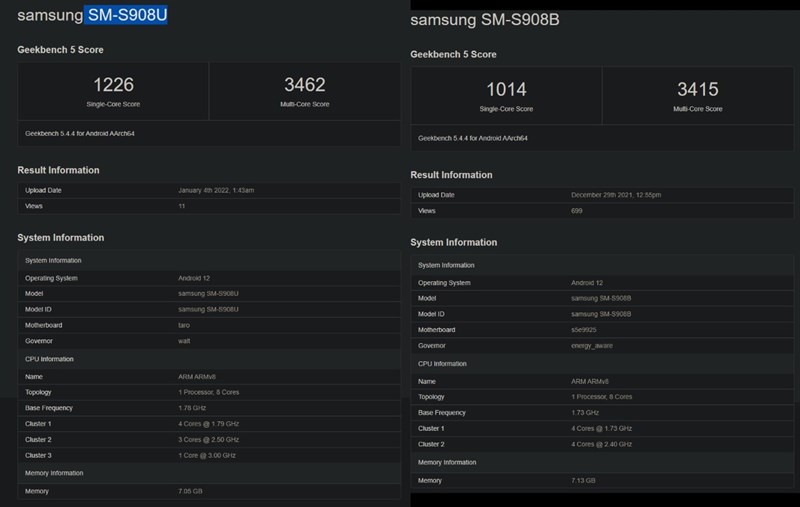The height and width of the screenshot is (507, 800).
Task: Select the 3415 multi-core score
Action: click(697, 89)
